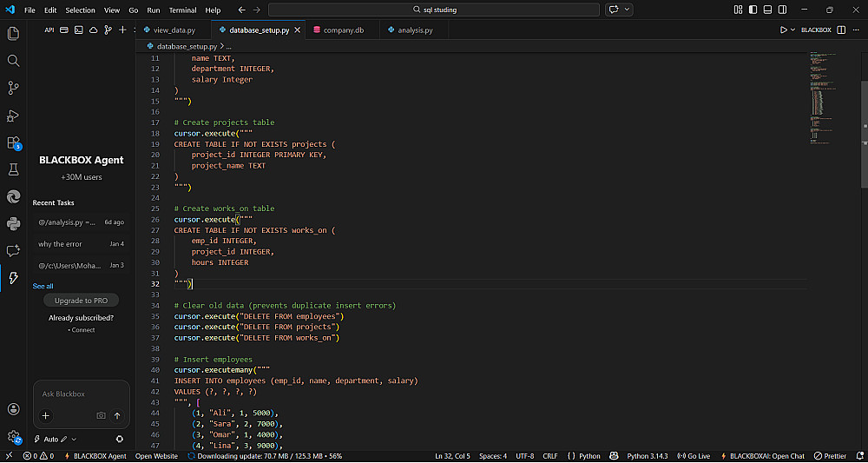Switch to the analysis.py tab
Image resolution: width=868 pixels, height=463 pixels.
tap(415, 30)
